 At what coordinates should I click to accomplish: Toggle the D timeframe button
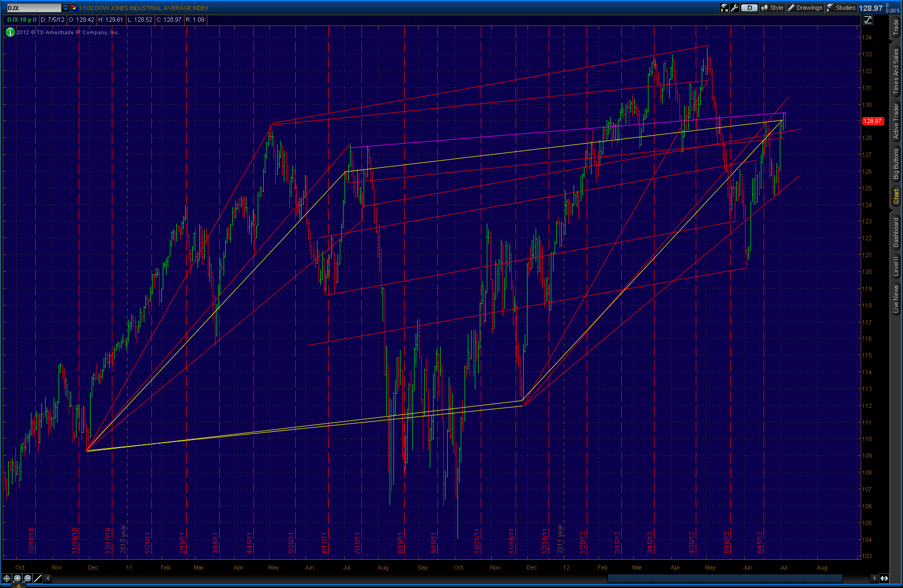coord(749,8)
